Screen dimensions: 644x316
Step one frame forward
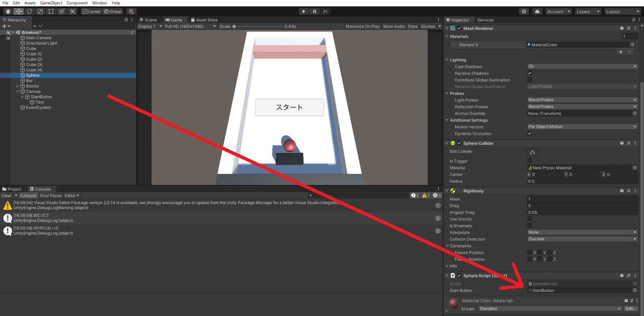tap(325, 11)
